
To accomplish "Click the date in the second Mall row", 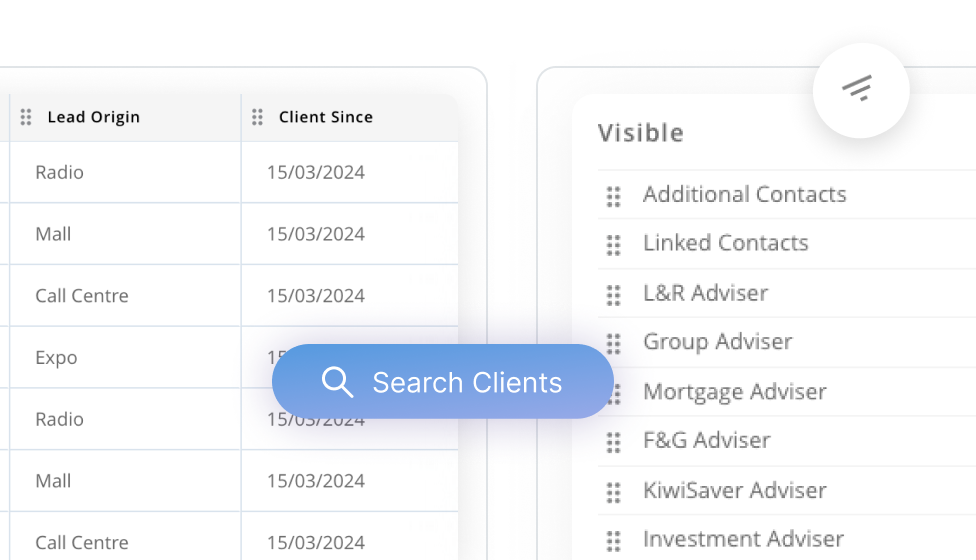I will click(x=316, y=481).
